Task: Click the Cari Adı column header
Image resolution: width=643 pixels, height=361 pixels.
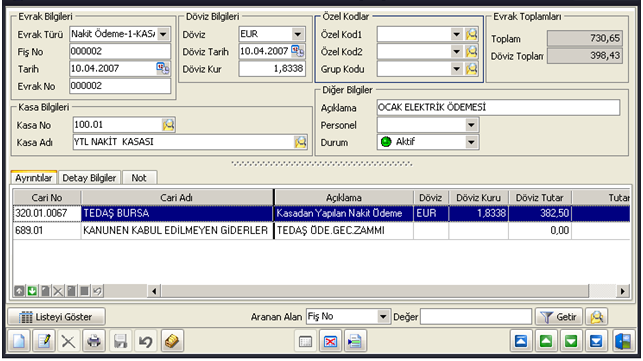Action: 177,198
